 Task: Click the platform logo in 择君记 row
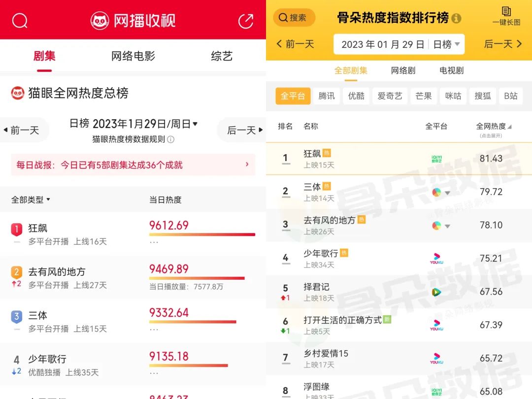(436, 292)
